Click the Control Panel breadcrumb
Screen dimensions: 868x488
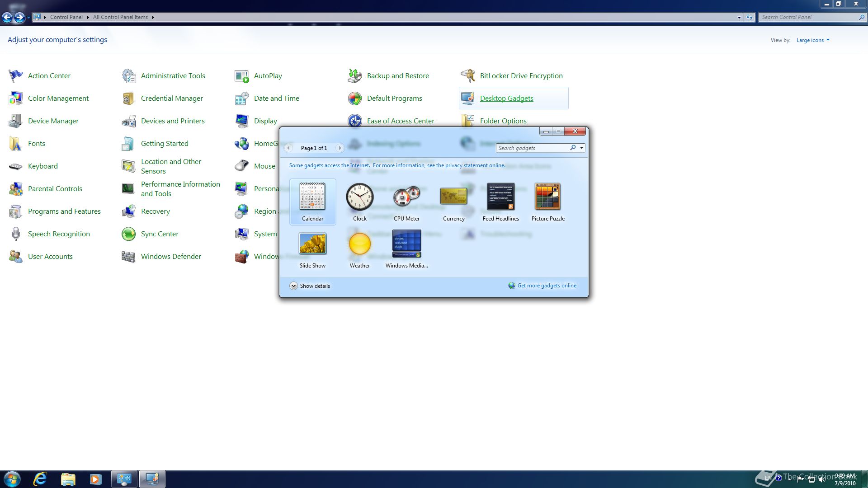click(x=66, y=17)
